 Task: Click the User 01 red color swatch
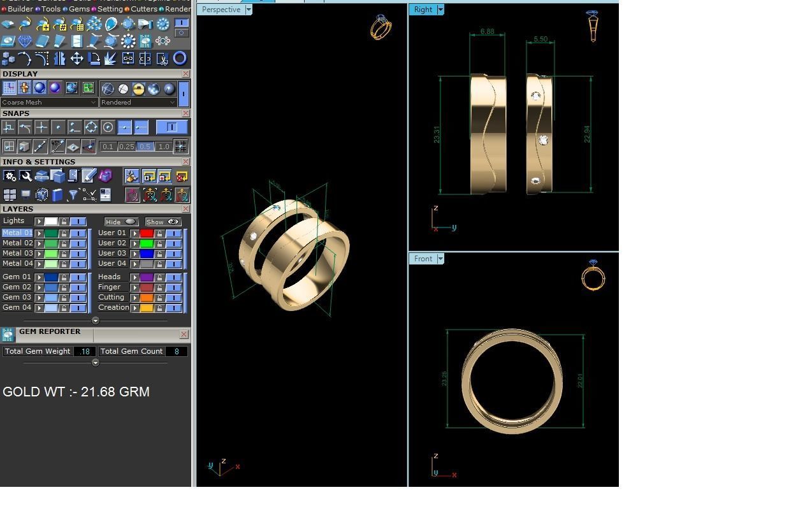tap(147, 233)
